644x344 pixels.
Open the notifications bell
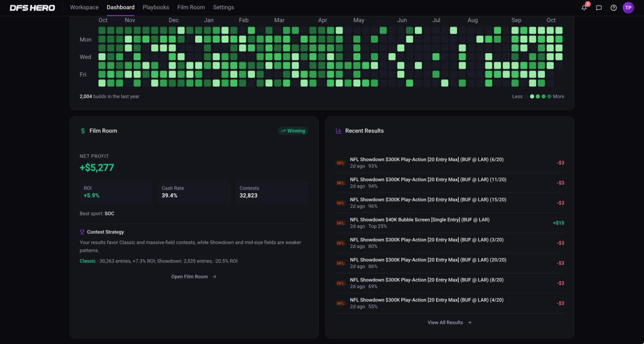click(x=584, y=8)
